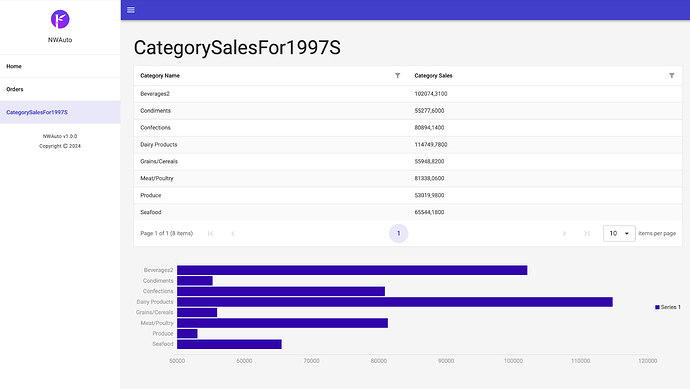Open the Category Sales column filter icon

pyautogui.click(x=672, y=76)
